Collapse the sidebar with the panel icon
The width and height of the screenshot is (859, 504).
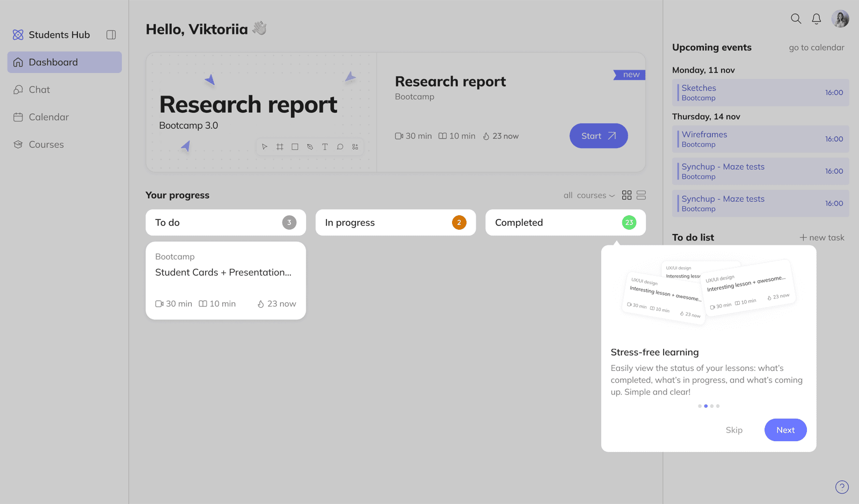(111, 35)
